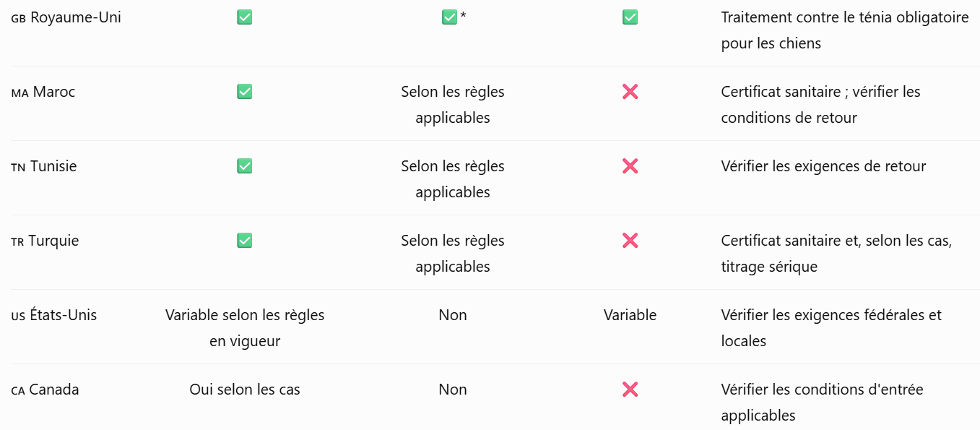Click the first green checkmark for Royaume-Uni
The image size is (980, 430).
[x=245, y=17]
